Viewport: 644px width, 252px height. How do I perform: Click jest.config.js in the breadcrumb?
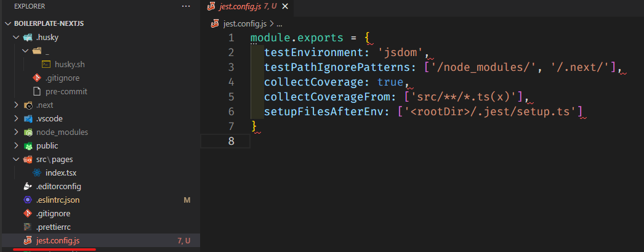[244, 24]
